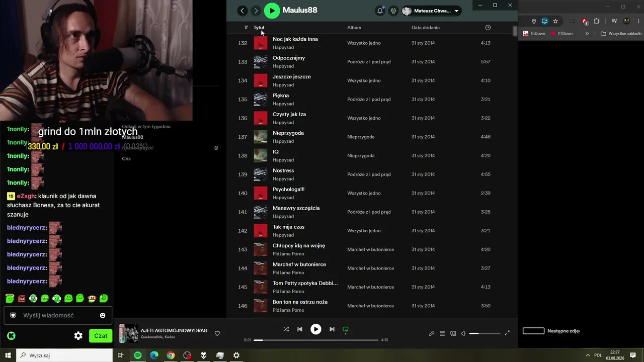Open chat settings gear

pos(78,336)
